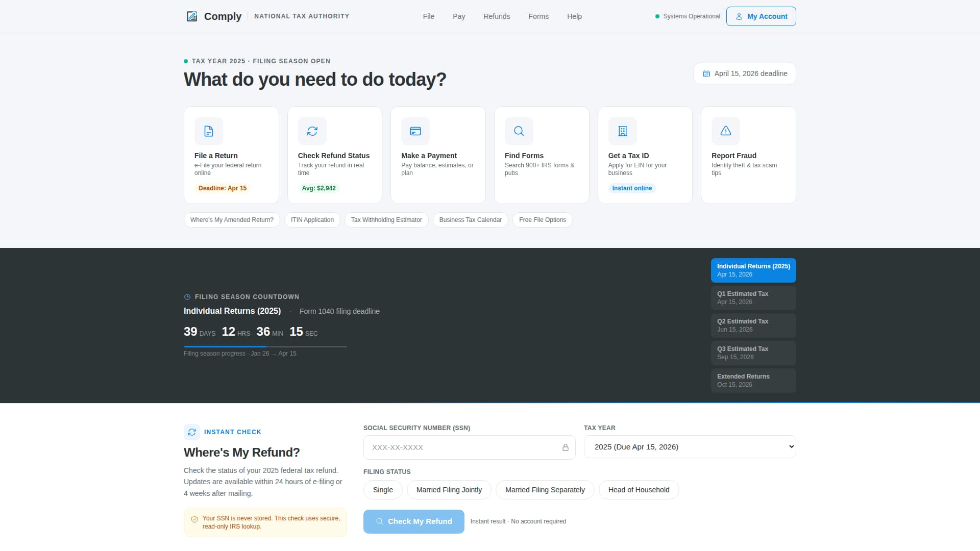Open Business Tax Calendar link
The height and width of the screenshot is (551, 980).
pos(471,220)
